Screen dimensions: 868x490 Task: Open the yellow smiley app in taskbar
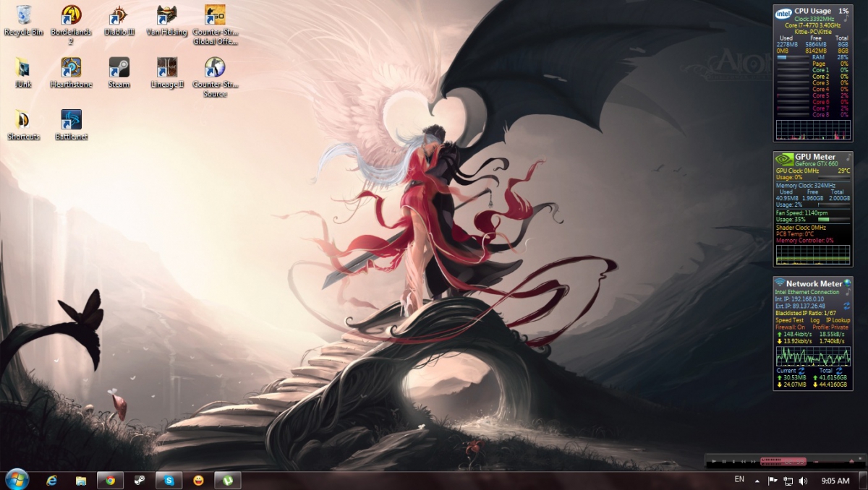(x=198, y=480)
